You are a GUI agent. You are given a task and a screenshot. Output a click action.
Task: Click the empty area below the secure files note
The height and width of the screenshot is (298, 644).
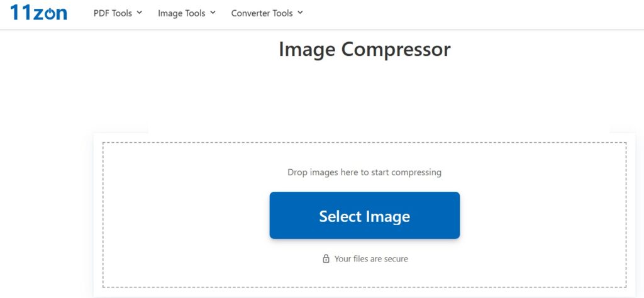pos(364,275)
